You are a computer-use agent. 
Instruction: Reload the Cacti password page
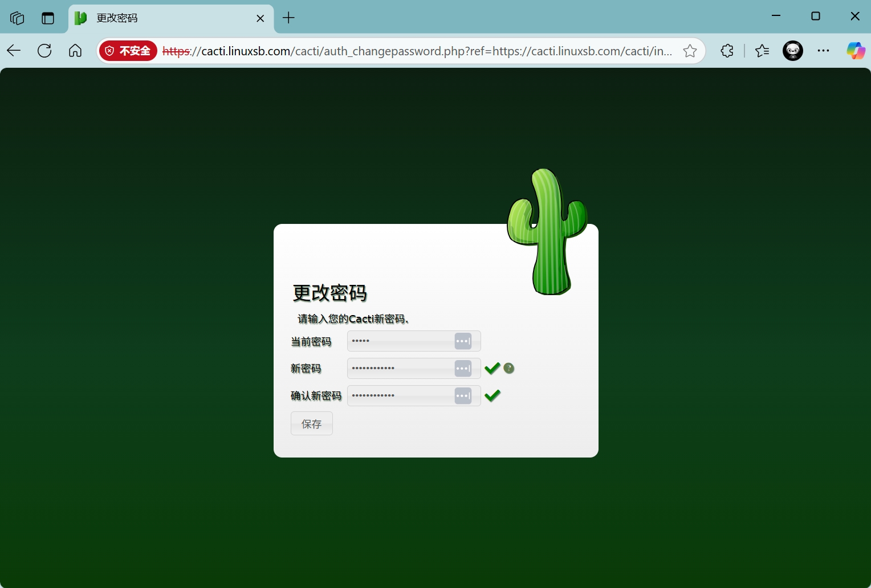[44, 51]
